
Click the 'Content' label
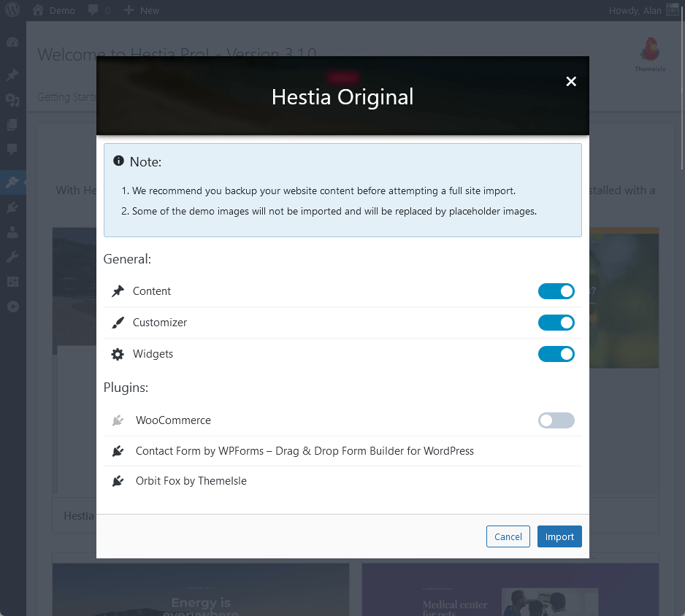(x=152, y=291)
